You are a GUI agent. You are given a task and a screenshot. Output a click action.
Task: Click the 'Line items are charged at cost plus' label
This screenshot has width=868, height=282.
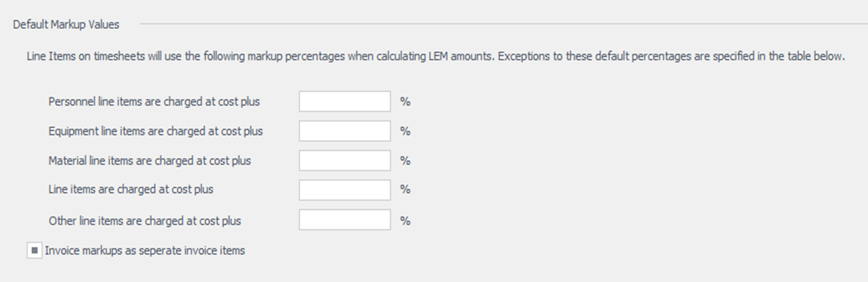tap(131, 189)
